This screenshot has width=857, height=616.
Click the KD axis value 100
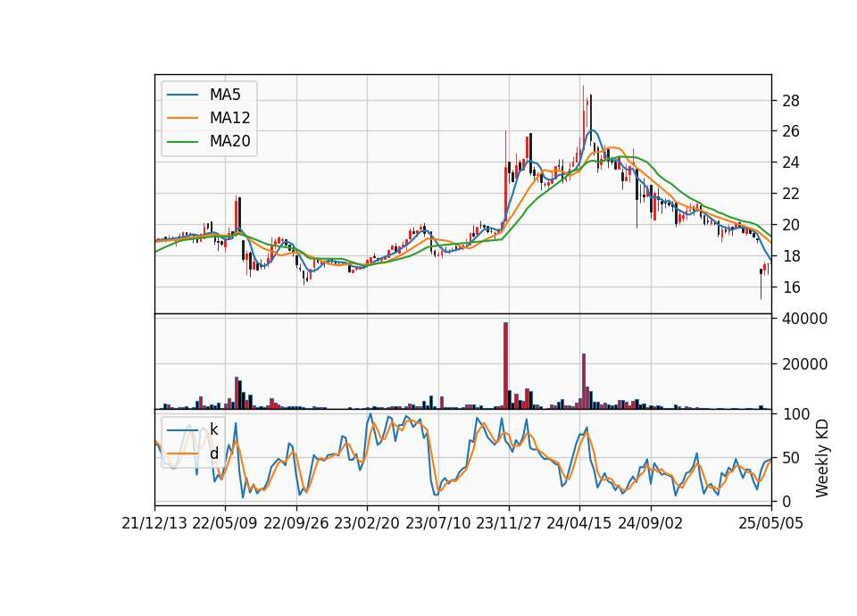click(x=795, y=414)
